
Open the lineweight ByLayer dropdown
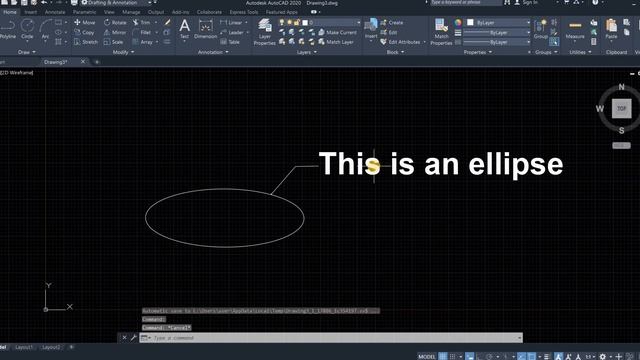click(497, 32)
